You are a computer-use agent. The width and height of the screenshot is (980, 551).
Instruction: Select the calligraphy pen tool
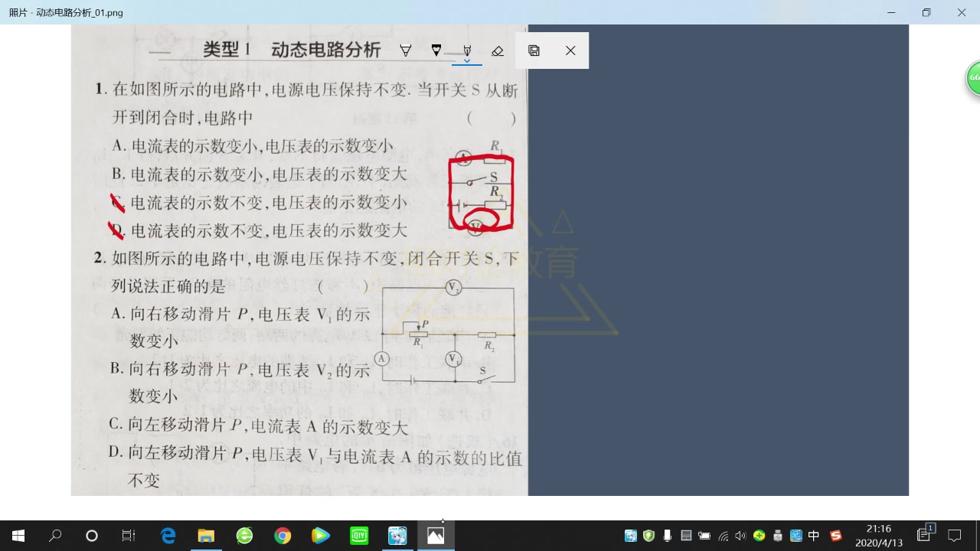click(x=467, y=51)
